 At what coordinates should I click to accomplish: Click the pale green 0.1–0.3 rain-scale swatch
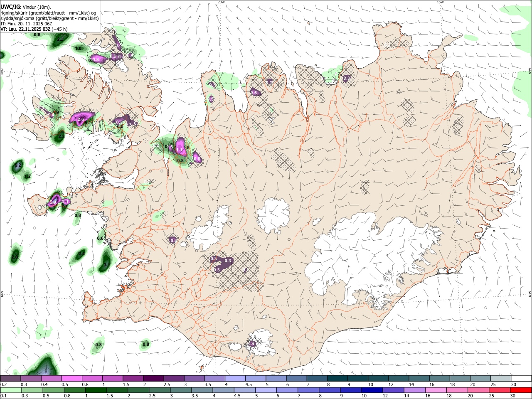(11, 390)
